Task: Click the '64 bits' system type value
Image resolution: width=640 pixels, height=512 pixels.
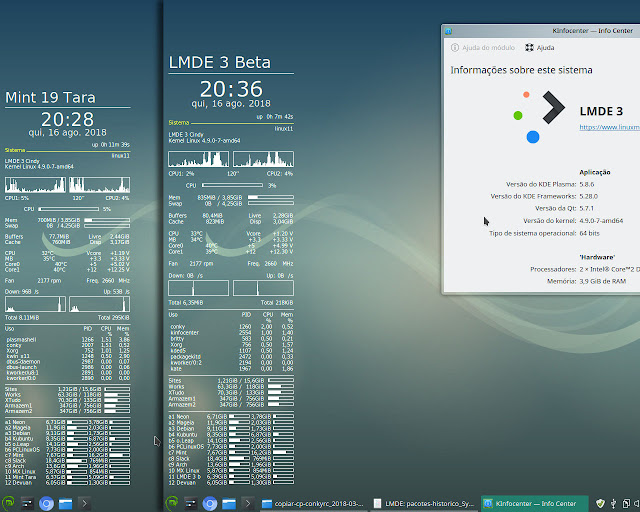Action: [589, 233]
